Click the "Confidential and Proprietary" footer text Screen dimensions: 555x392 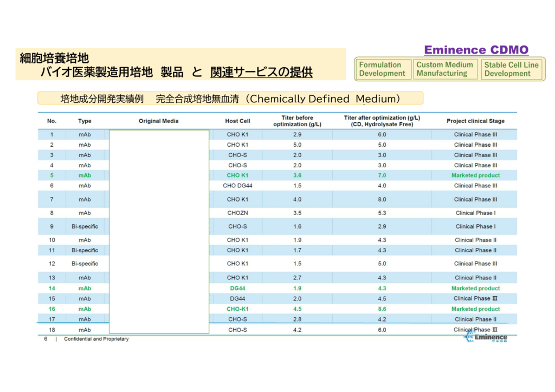coord(96,338)
